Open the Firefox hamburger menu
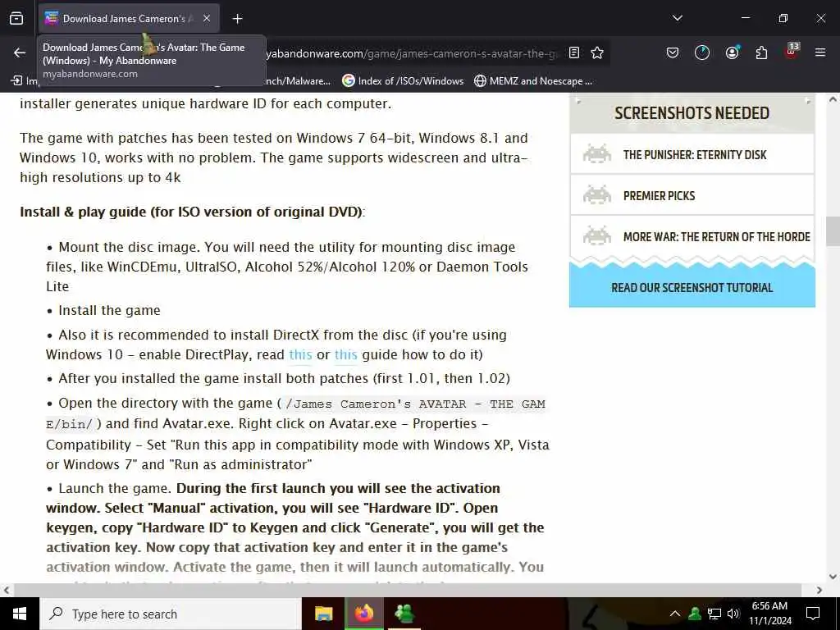Viewport: 840px width, 630px height. [x=820, y=52]
